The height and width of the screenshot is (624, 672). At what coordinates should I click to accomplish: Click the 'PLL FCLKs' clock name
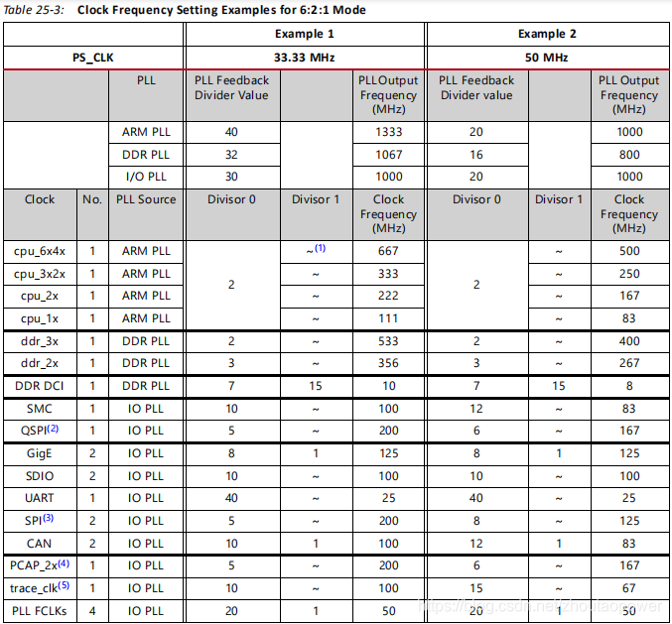[40, 611]
